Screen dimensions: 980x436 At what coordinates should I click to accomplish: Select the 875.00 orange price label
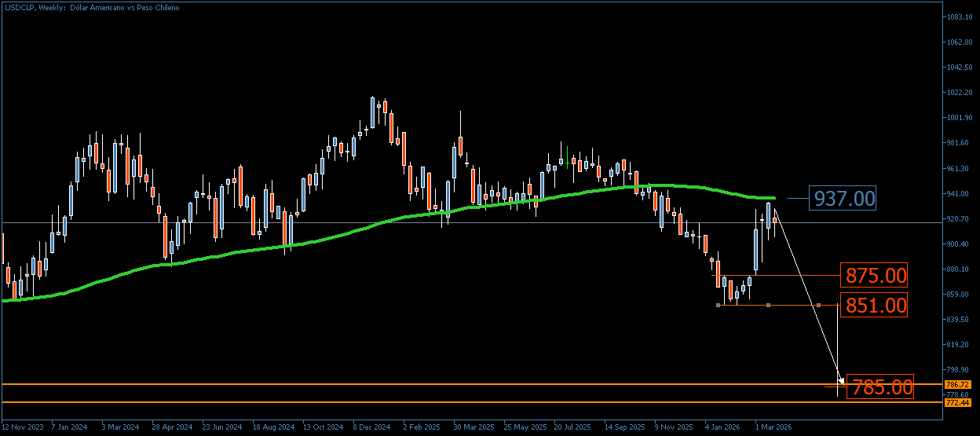[x=874, y=276]
